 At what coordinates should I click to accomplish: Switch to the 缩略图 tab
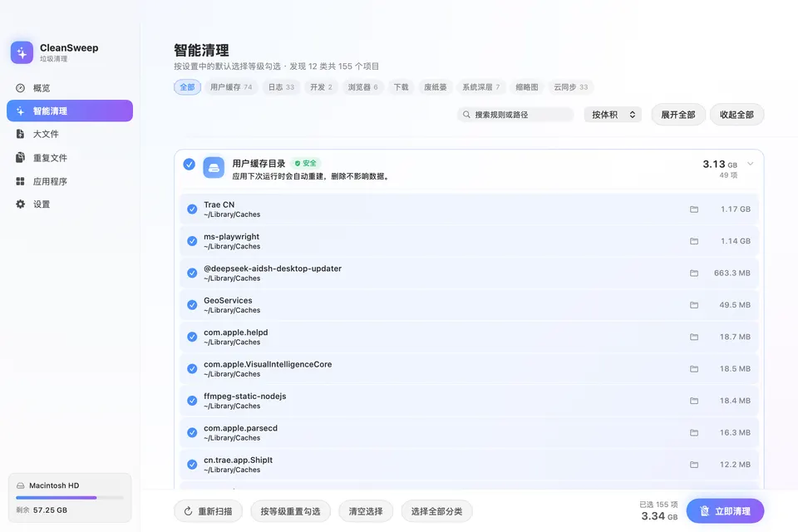click(527, 87)
